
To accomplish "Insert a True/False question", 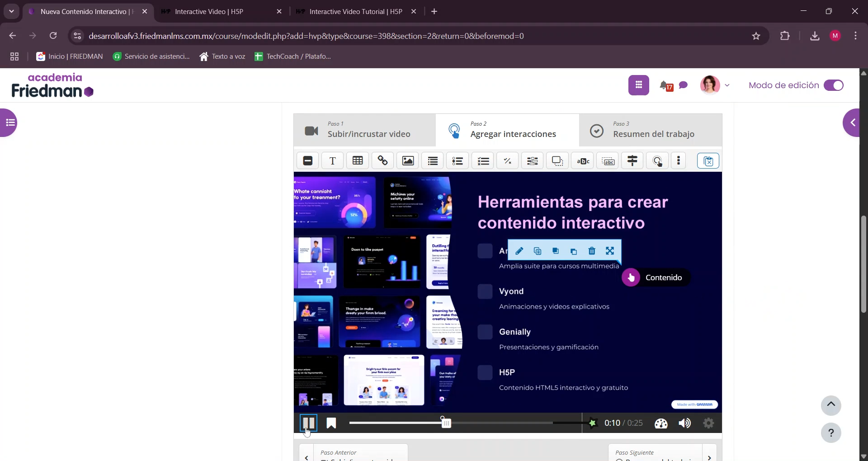I will click(508, 161).
